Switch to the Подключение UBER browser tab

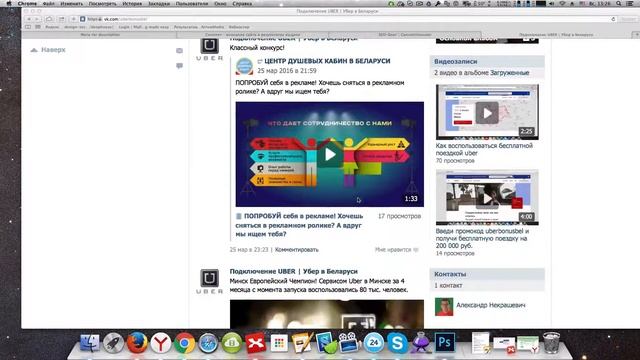(556, 35)
